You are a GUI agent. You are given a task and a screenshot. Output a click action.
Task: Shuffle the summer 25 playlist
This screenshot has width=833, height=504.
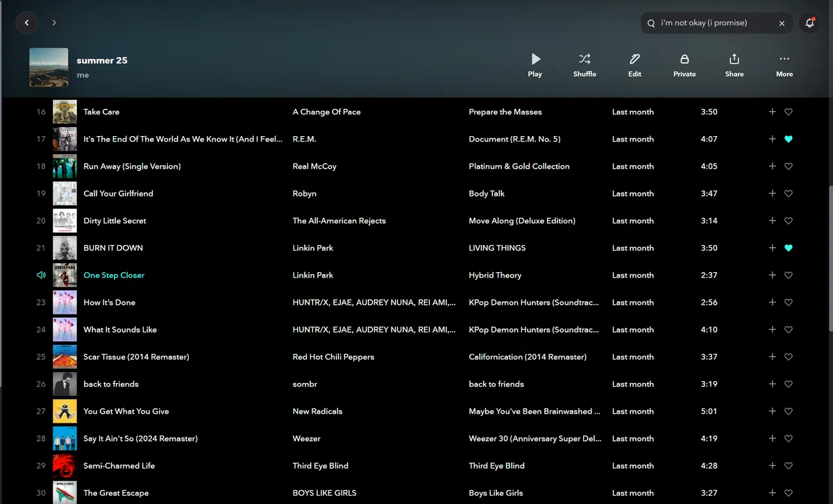[584, 65]
